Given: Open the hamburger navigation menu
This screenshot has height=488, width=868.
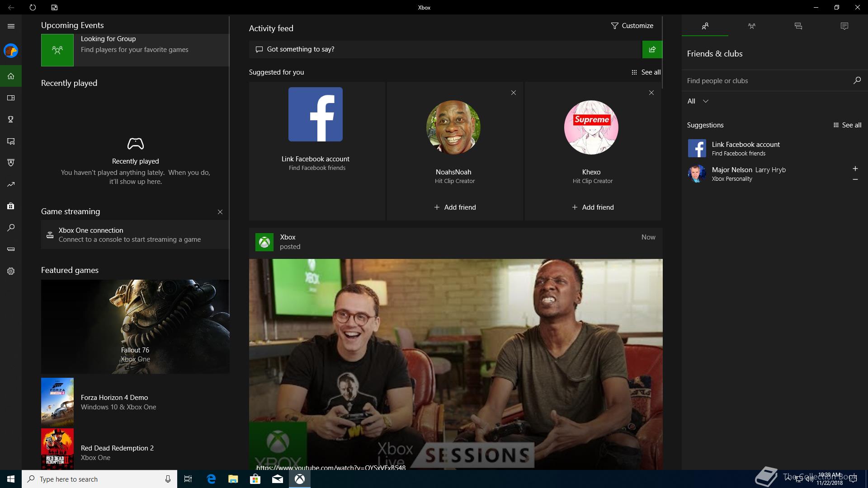Looking at the screenshot, I should [x=11, y=26].
